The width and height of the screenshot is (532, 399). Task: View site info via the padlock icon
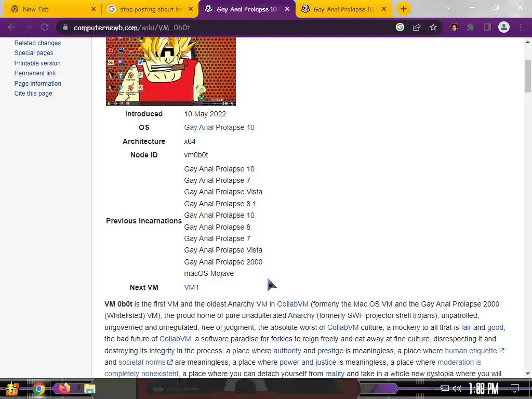pos(65,27)
